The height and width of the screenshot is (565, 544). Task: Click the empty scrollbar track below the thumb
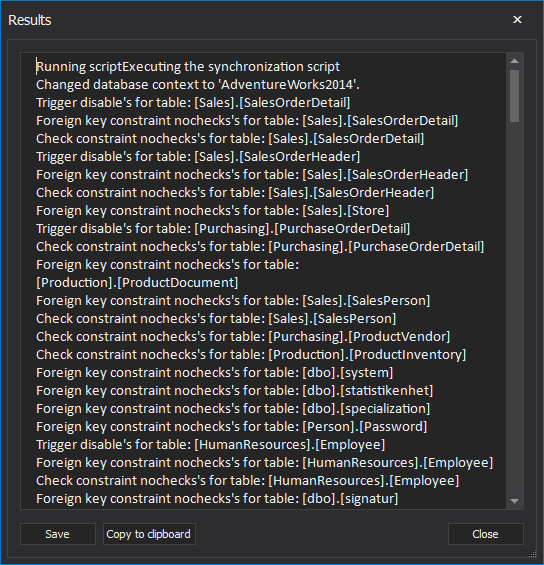pyautogui.click(x=514, y=306)
